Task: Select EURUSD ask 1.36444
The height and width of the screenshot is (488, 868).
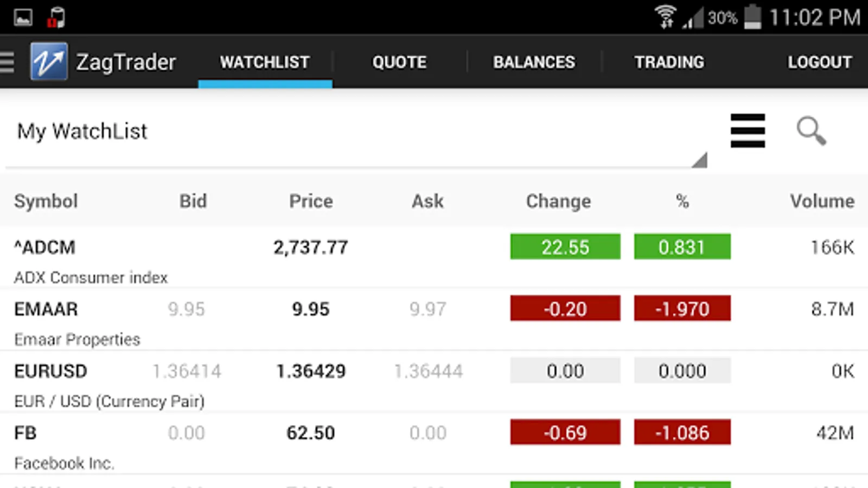Action: [x=428, y=371]
